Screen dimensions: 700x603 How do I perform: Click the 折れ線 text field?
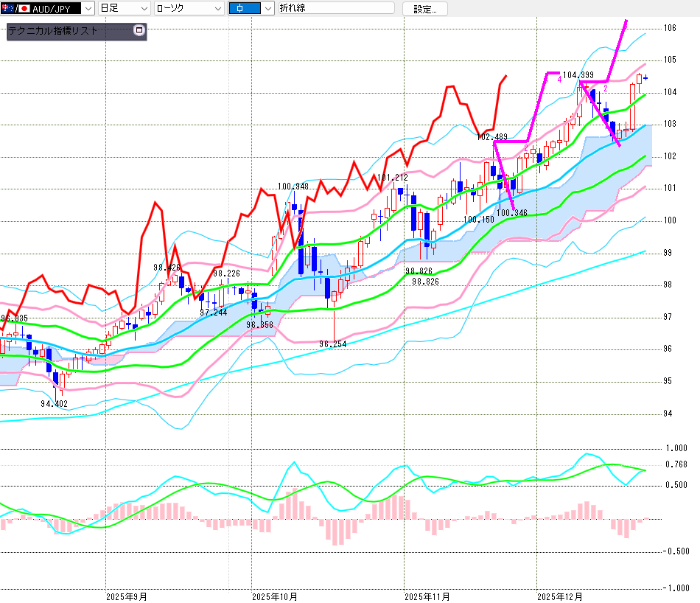coord(337,9)
